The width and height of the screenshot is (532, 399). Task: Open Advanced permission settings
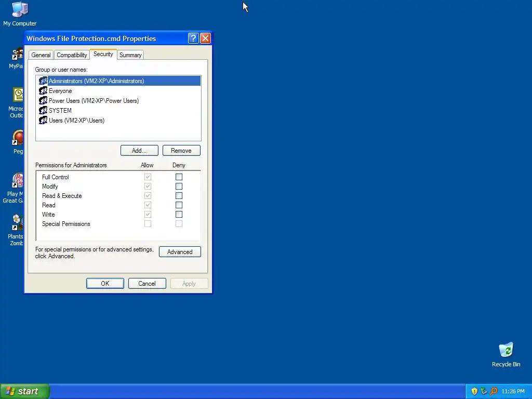pyautogui.click(x=180, y=252)
